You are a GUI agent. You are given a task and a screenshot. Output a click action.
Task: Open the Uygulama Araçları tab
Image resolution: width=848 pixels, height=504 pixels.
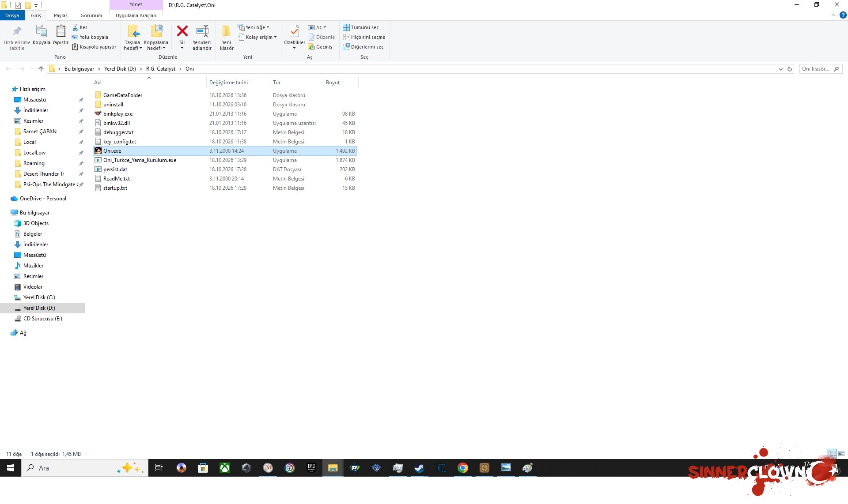pos(136,15)
